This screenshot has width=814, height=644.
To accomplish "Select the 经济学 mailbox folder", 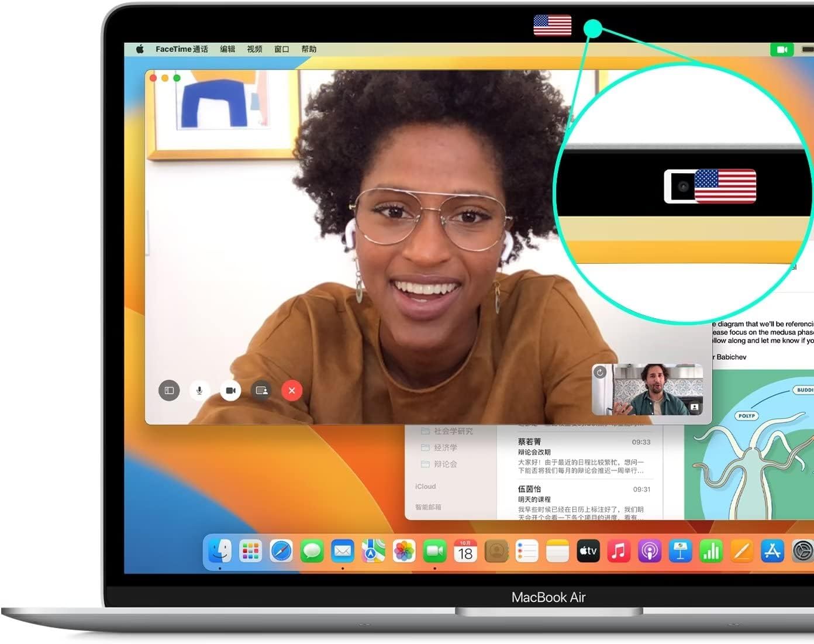I will [445, 447].
